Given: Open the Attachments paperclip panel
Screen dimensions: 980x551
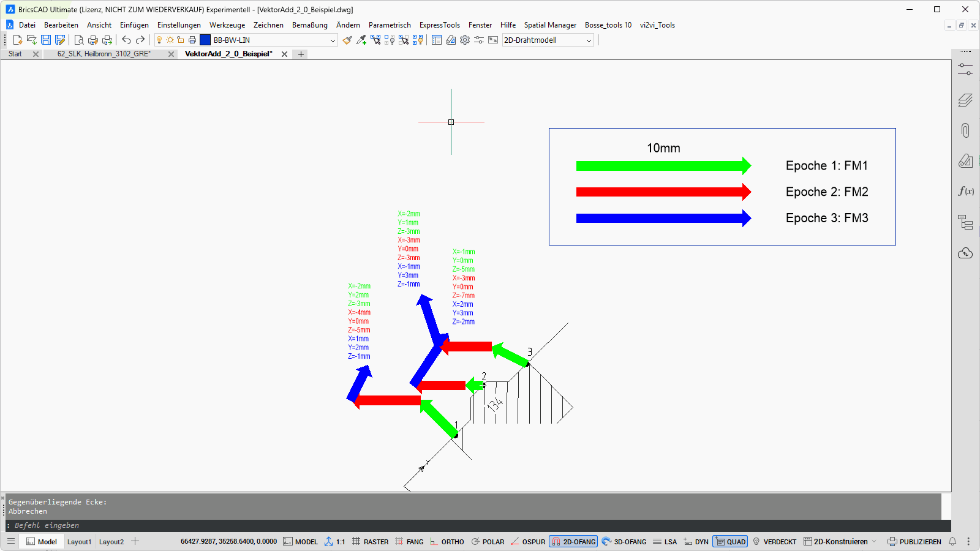Looking at the screenshot, I should [965, 130].
